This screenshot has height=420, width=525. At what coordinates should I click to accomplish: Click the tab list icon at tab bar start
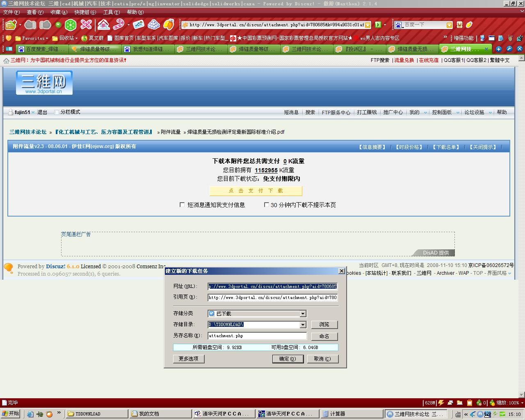[x=9, y=49]
